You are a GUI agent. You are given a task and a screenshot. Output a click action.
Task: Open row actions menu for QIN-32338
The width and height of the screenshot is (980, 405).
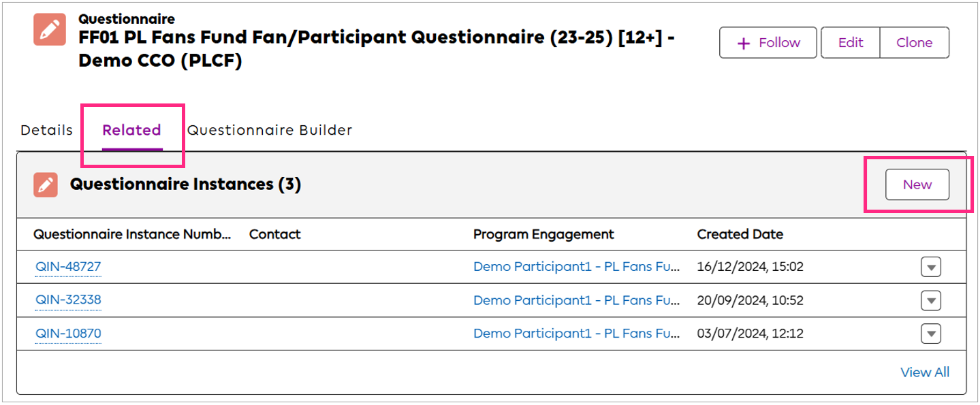tap(930, 299)
